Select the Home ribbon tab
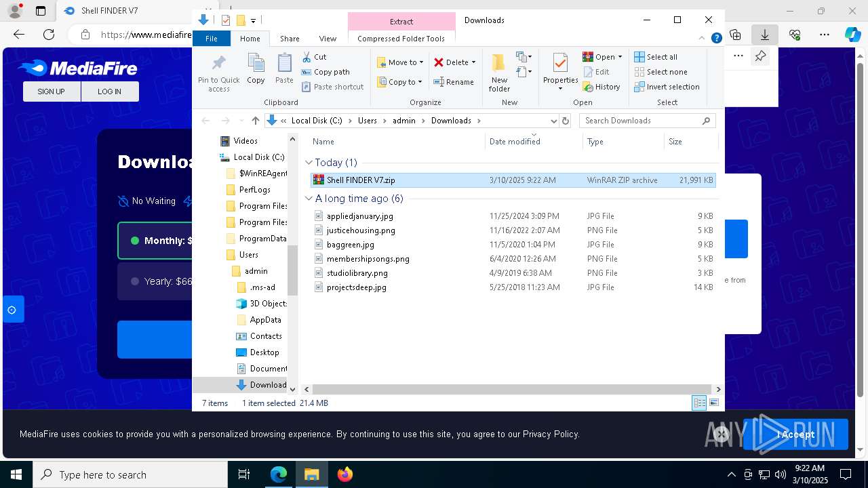This screenshot has height=488, width=868. [250, 39]
